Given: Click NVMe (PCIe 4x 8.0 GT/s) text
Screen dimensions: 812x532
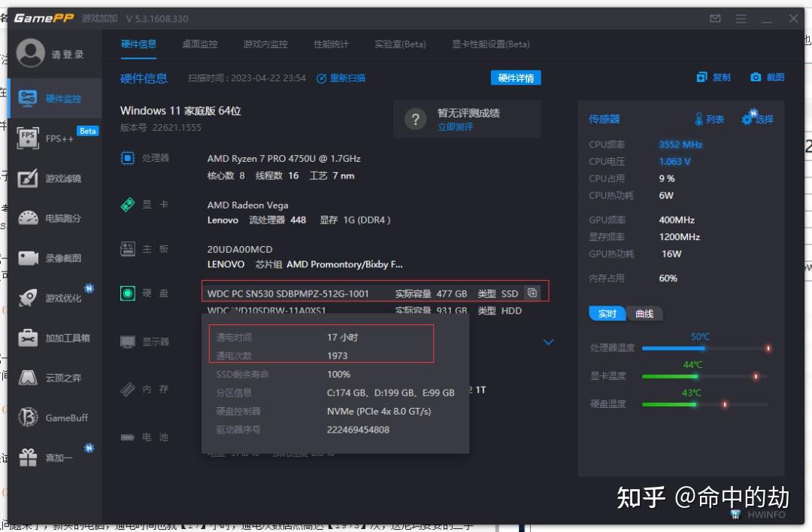Looking at the screenshot, I should 378,411.
